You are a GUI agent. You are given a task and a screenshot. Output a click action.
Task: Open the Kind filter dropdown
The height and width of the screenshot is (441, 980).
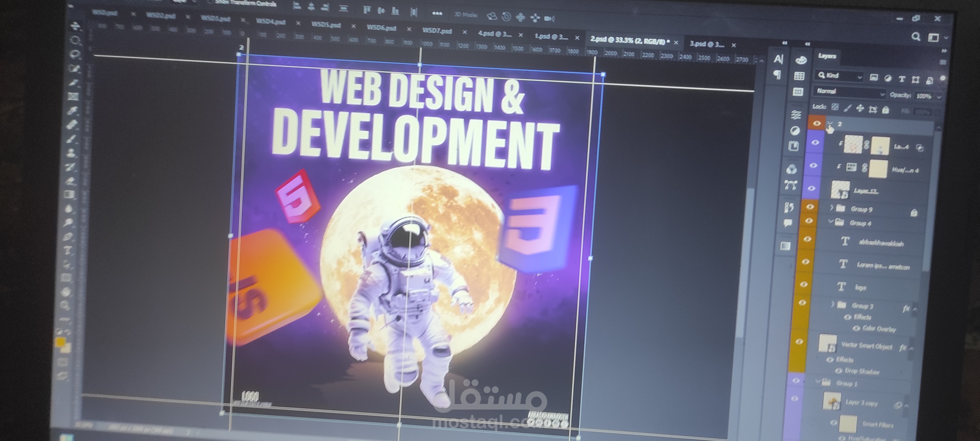pos(840,76)
